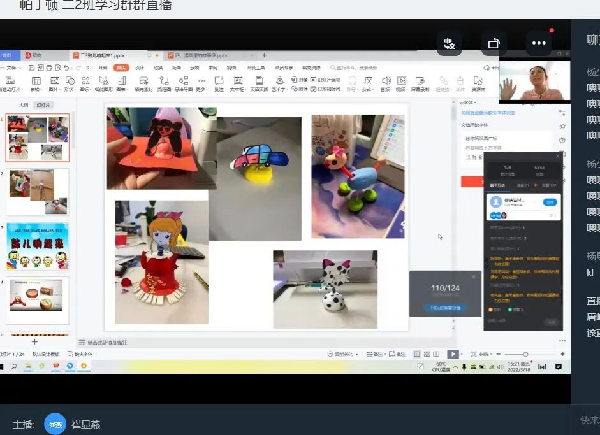This screenshot has height=435, width=600.
Task: Switch to the Home ribbon tab
Action: pyautogui.click(x=103, y=68)
